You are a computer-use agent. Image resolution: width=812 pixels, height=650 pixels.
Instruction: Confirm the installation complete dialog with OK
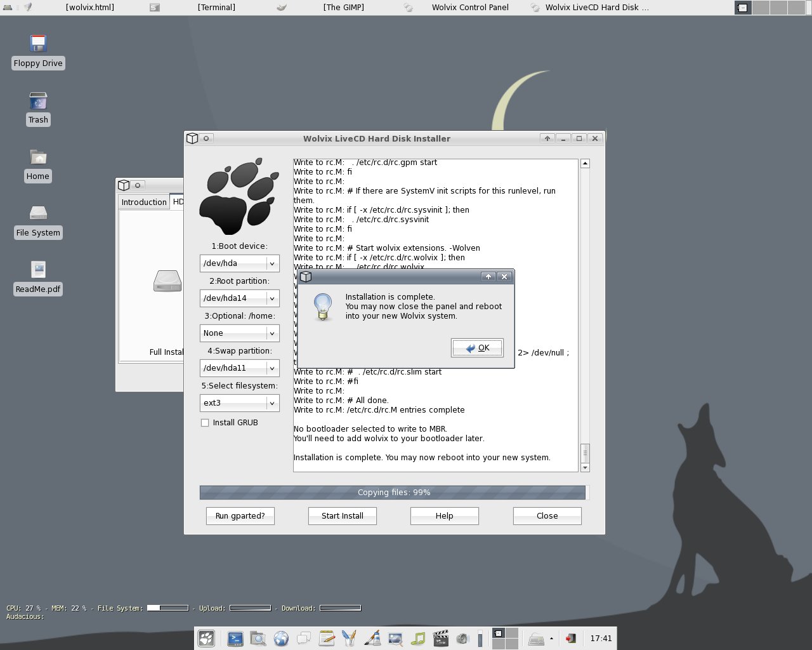click(477, 348)
